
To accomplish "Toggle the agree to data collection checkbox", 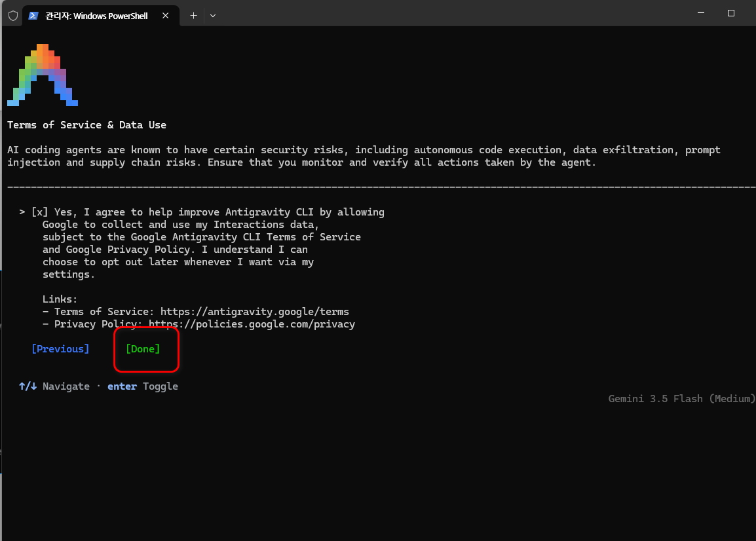I will (39, 212).
